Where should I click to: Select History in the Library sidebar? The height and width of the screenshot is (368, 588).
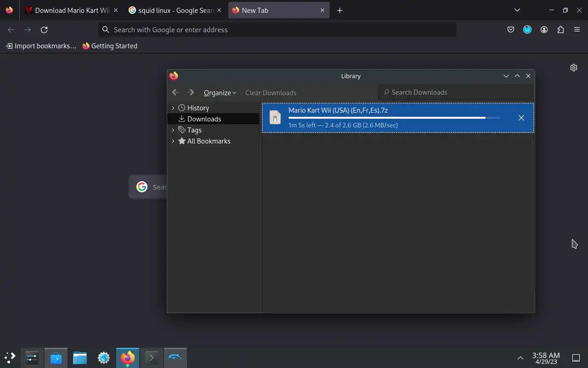198,108
